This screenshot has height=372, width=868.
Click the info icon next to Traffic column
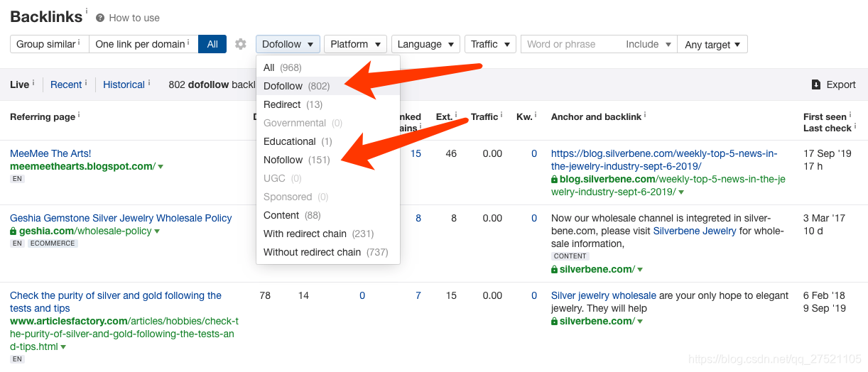pyautogui.click(x=501, y=115)
